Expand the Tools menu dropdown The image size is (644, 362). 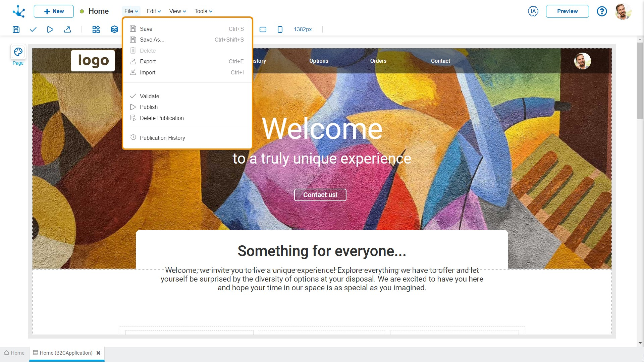(x=203, y=11)
